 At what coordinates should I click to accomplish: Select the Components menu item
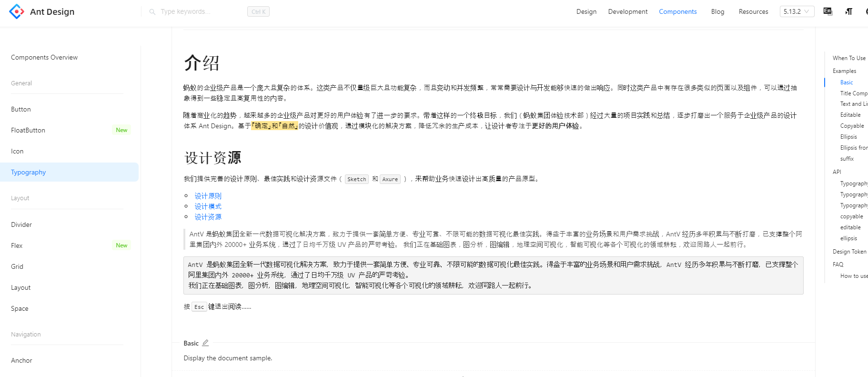pos(678,11)
